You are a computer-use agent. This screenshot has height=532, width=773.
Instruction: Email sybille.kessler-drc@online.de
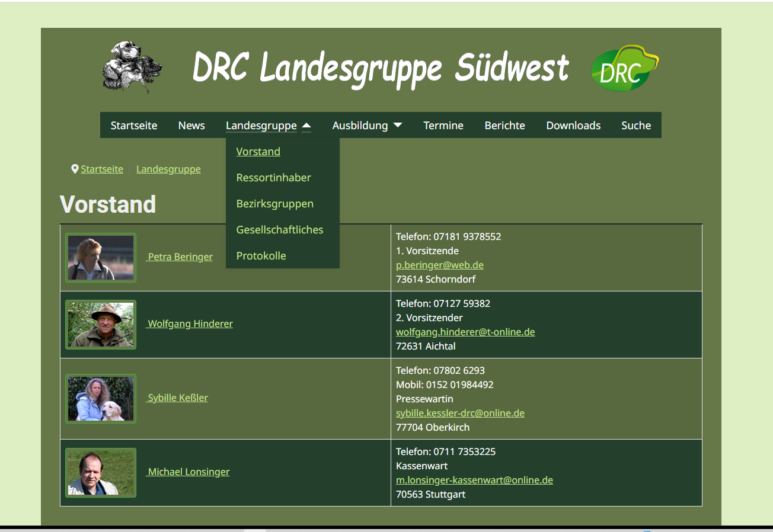click(460, 414)
